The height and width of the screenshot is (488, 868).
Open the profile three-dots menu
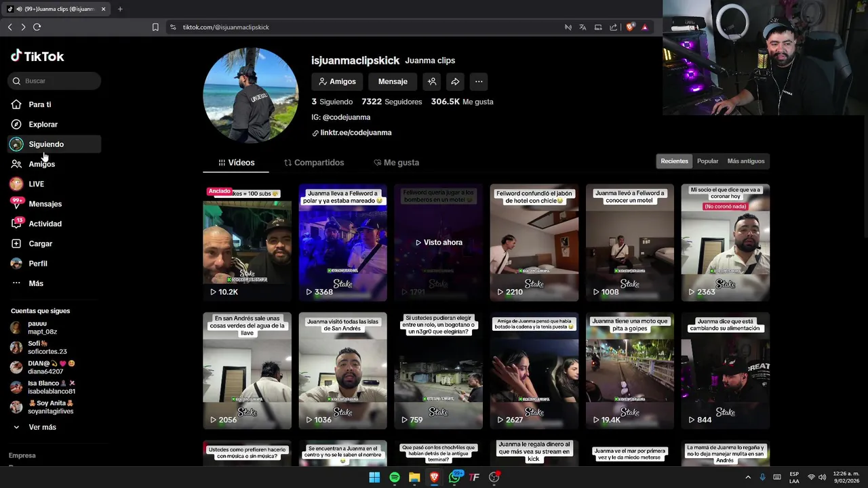click(479, 81)
